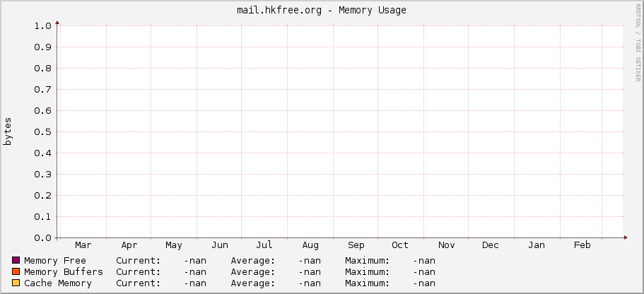Click the orange Memory Buffers color swatch

(16, 272)
